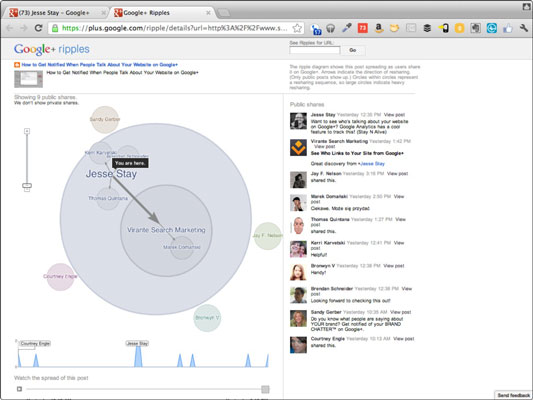Click the browser address bar URL
The width and height of the screenshot is (533, 400).
[x=174, y=28]
